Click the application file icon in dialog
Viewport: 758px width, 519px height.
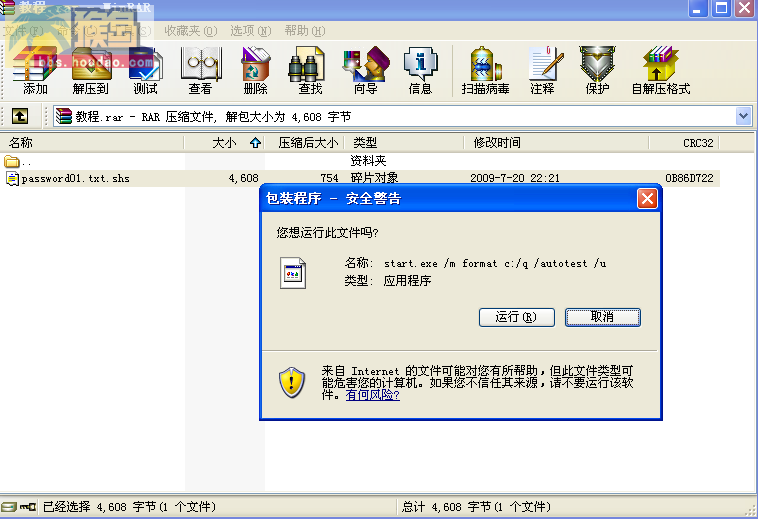(x=293, y=273)
